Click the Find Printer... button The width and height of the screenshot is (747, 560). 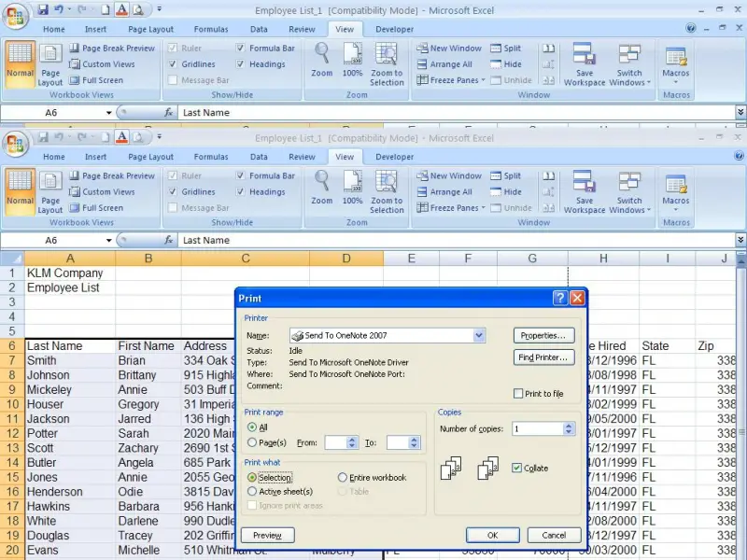click(x=543, y=357)
